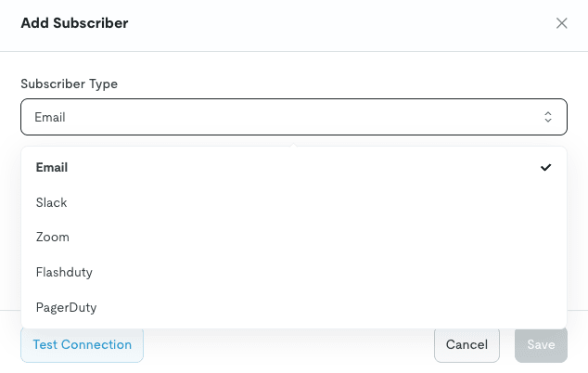Click the checkmark beside the Email option
This screenshot has height=373, width=588.
point(546,168)
